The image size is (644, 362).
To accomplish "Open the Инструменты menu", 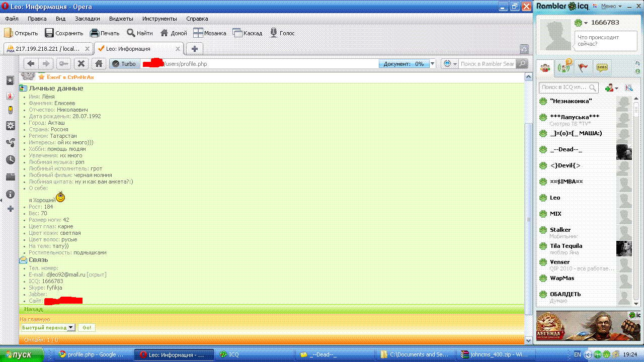I will coord(159,19).
